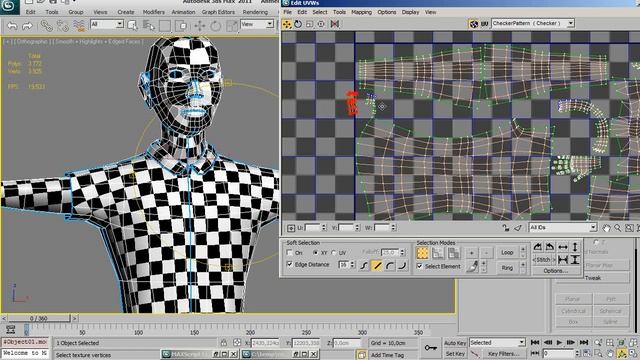Click the Mirror icon in Edit UVWs toolbar

coord(335,24)
